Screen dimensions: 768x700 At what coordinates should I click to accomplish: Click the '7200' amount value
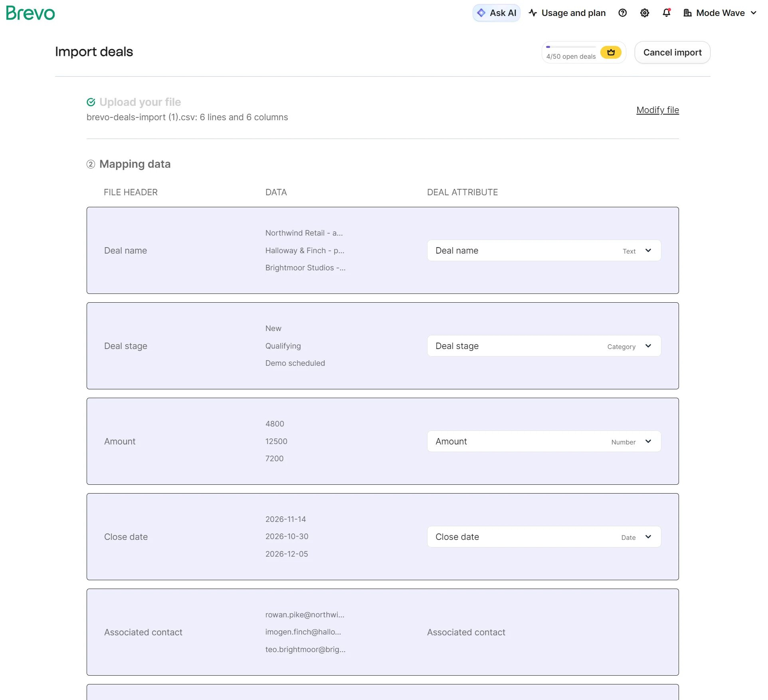(x=274, y=458)
